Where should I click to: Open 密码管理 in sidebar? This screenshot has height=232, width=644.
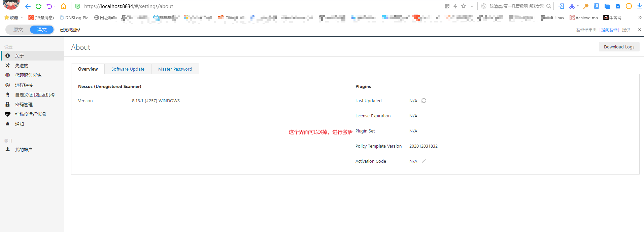point(32,105)
